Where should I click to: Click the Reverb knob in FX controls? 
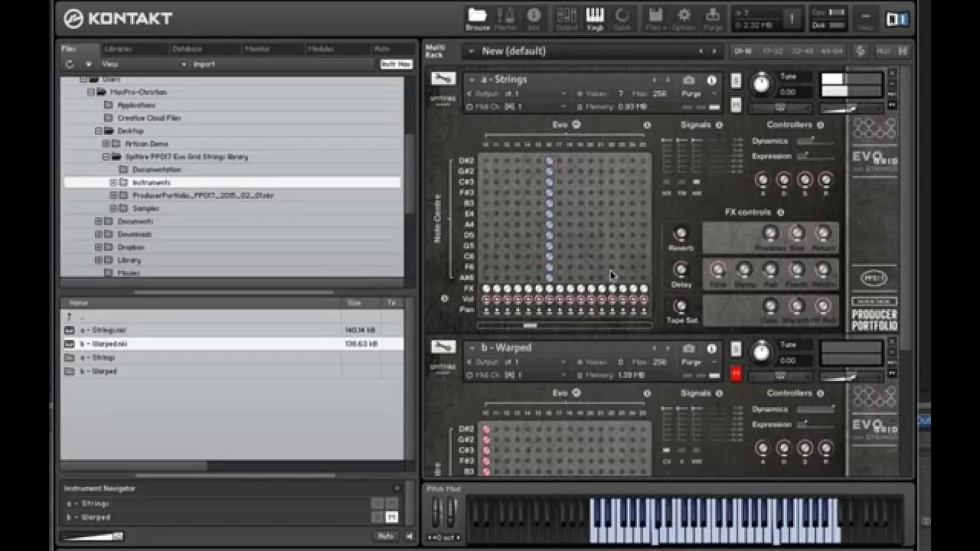[680, 233]
